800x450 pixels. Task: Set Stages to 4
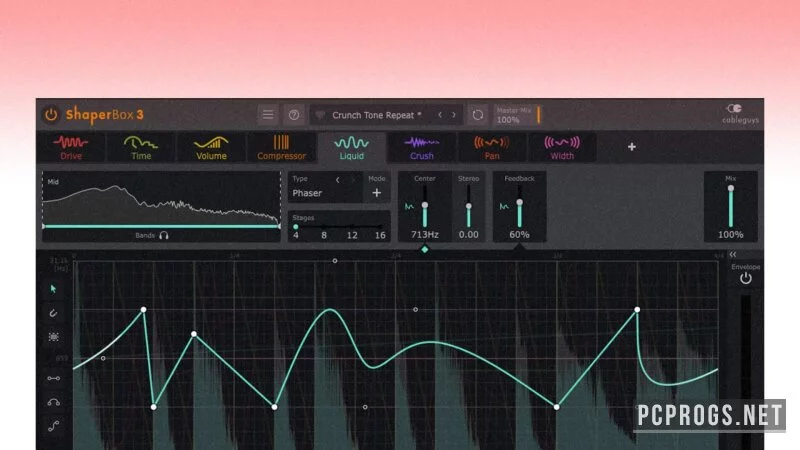pos(296,235)
